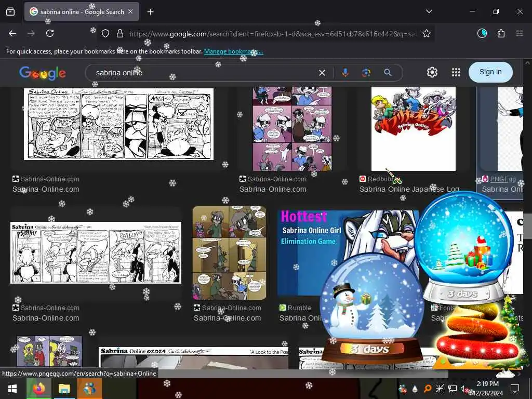532x399 pixels.
Task: Open the snowflake tray icon
Action: coord(440,389)
